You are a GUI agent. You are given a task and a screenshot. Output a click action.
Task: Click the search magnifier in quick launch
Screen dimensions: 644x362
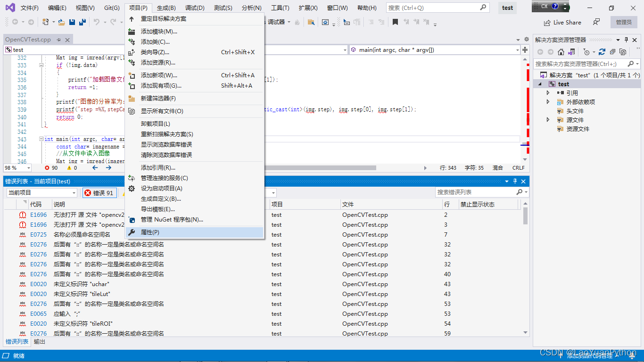483,8
